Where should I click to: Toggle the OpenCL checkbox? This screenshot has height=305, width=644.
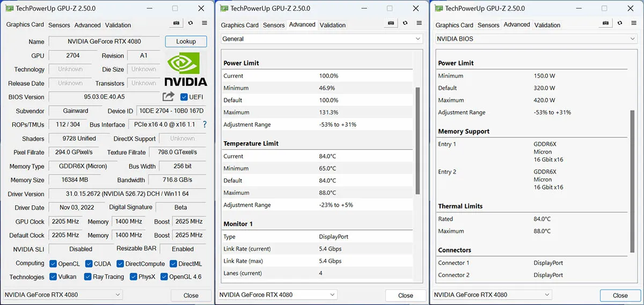point(53,264)
